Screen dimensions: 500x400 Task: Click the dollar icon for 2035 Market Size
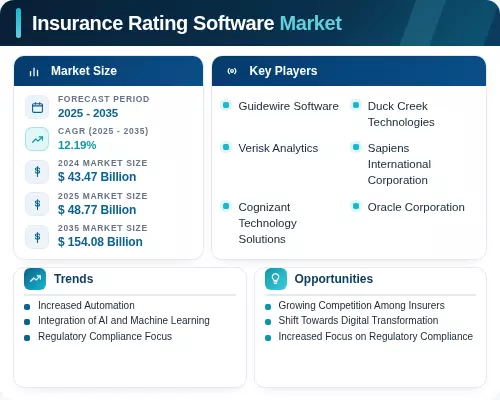click(x=37, y=237)
